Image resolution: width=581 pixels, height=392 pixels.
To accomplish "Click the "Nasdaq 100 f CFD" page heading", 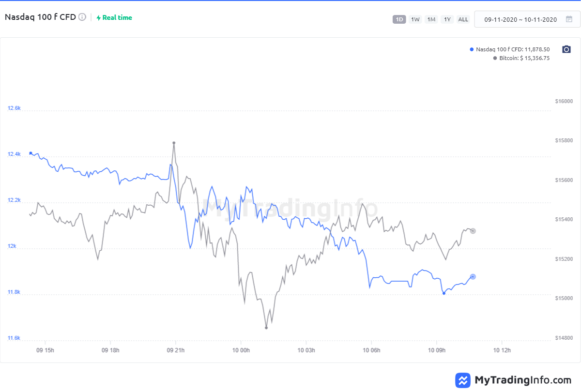I will (x=40, y=17).
